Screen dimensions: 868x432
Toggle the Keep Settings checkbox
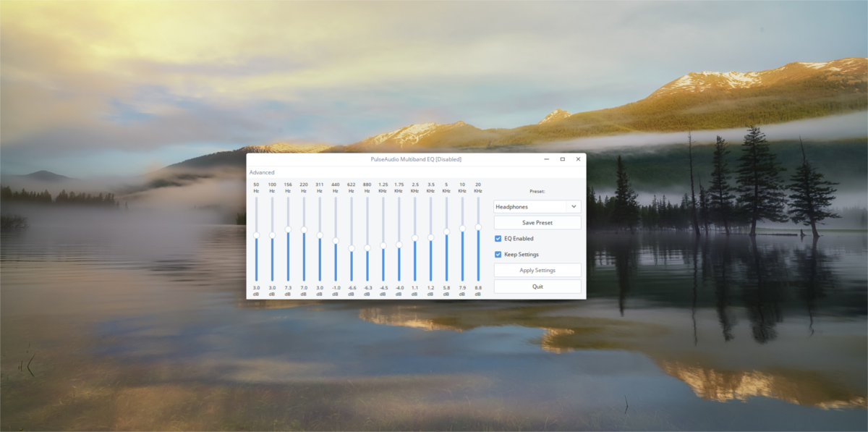(498, 254)
